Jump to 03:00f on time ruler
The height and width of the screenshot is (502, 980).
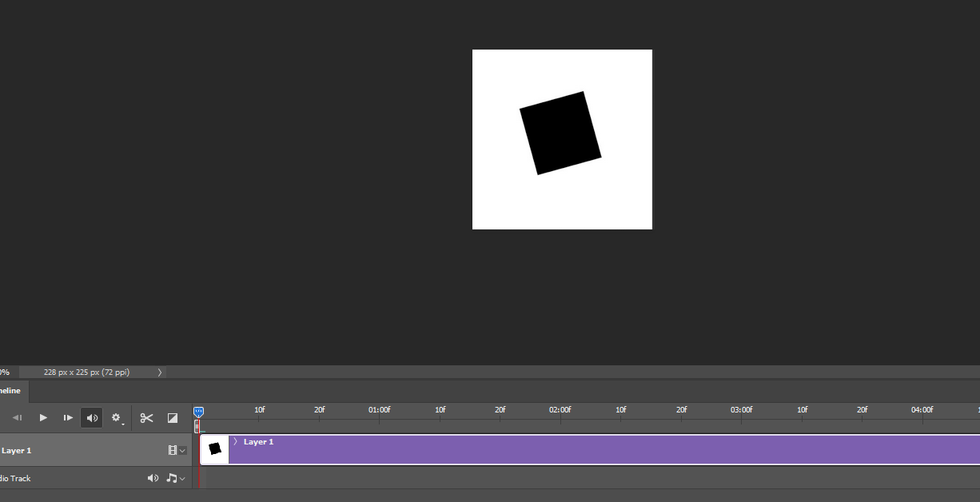point(741,410)
